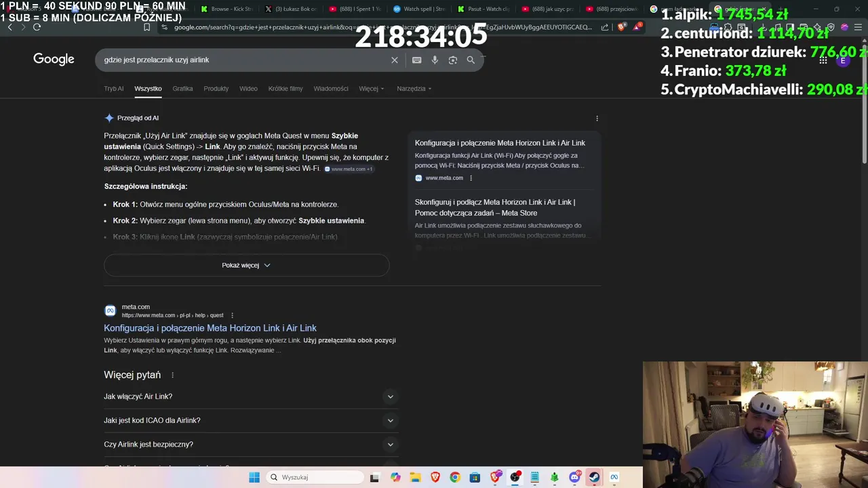Screen dimensions: 868x488
Task: Open Brave Rewards triangle icon
Action: click(637, 27)
